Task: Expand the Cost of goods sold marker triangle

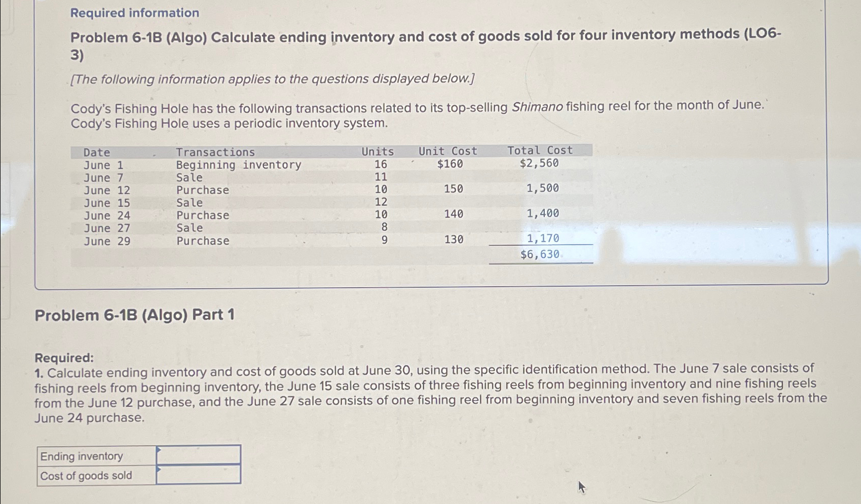Action: coord(159,469)
